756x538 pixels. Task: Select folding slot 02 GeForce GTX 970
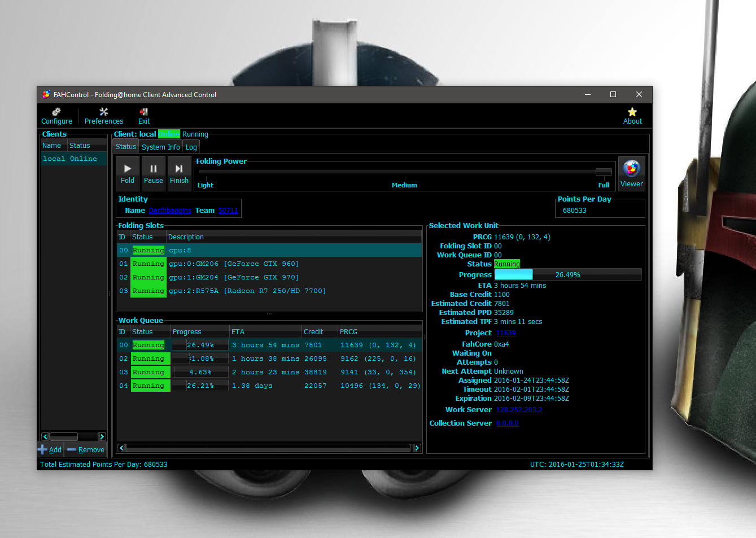[x=269, y=277]
